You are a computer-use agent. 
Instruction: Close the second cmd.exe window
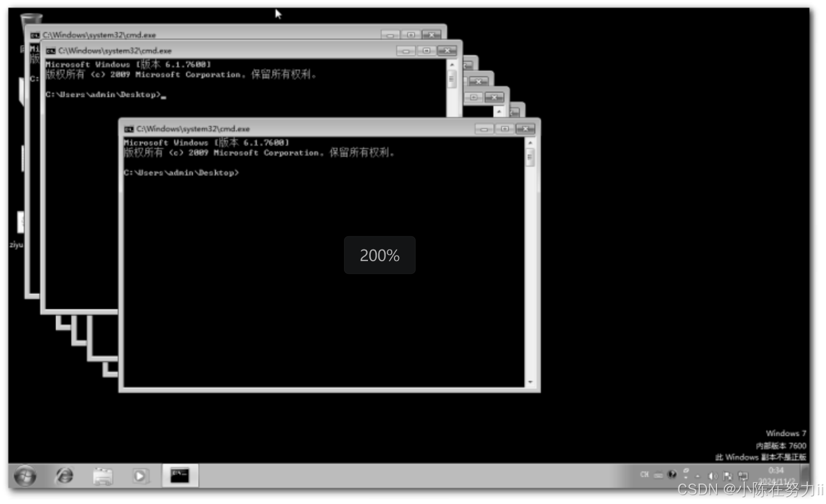447,51
